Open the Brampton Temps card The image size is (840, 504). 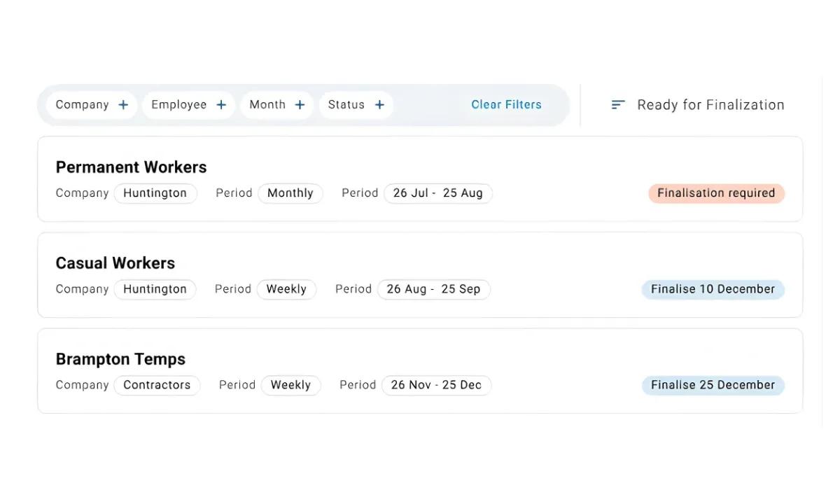[120, 359]
